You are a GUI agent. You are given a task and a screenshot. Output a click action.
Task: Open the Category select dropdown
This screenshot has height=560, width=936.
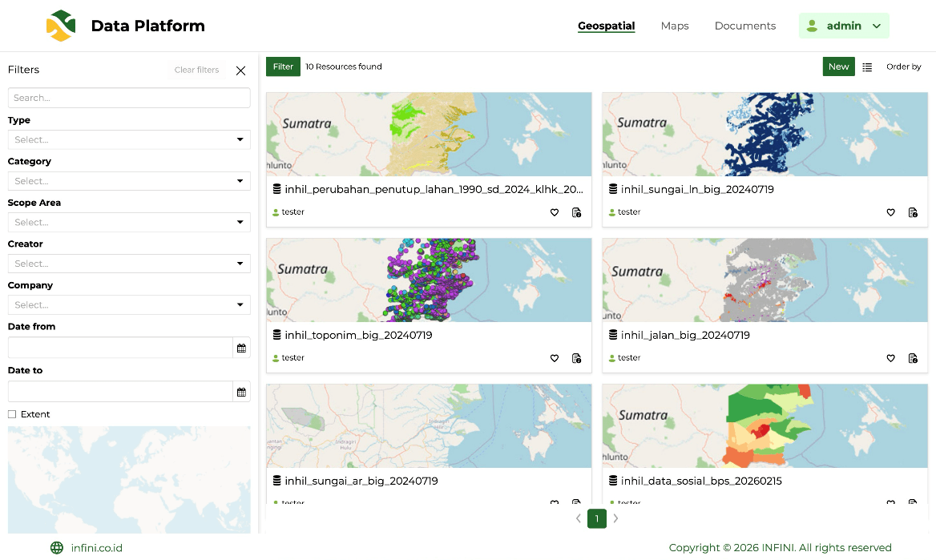129,181
